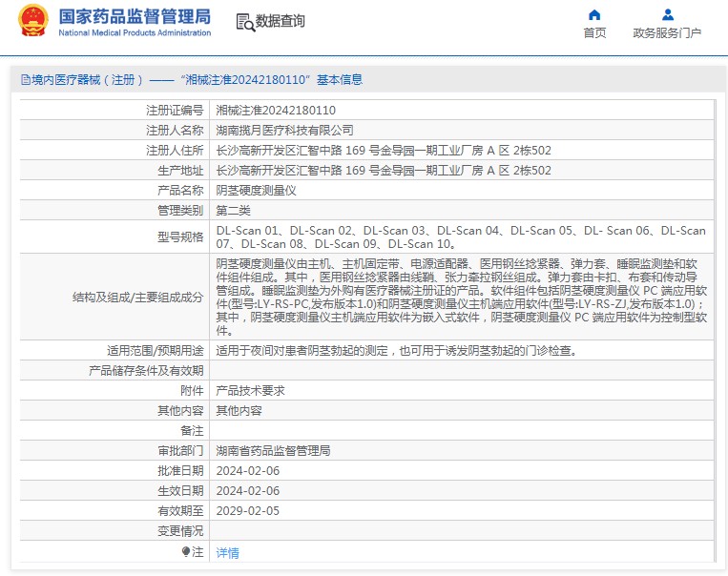Open the 政务服务门户 link

coord(667,33)
